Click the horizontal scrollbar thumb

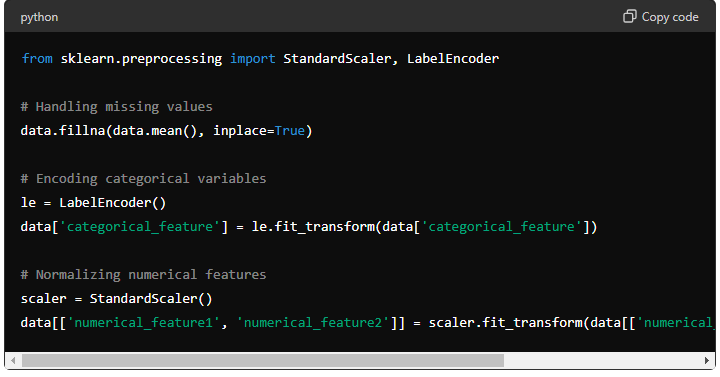click(x=263, y=360)
